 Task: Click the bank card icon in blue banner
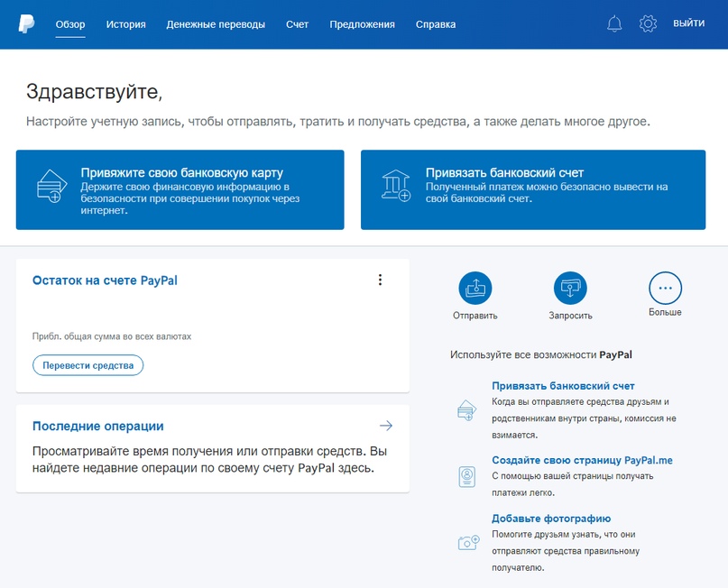[x=51, y=186]
